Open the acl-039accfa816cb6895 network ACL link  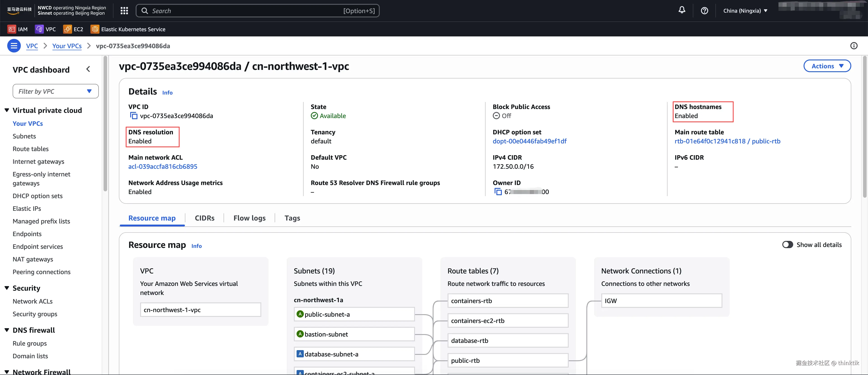[163, 167]
